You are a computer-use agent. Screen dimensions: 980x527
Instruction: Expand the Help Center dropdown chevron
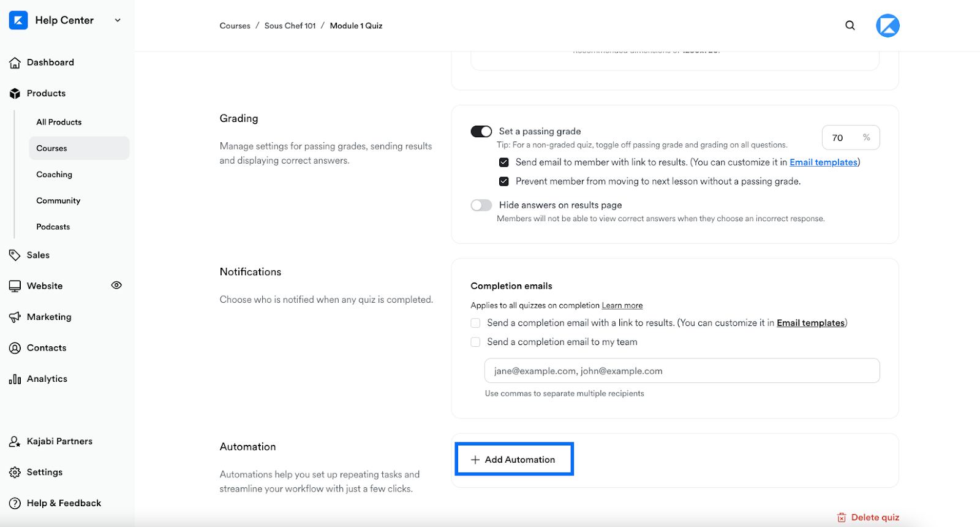118,20
